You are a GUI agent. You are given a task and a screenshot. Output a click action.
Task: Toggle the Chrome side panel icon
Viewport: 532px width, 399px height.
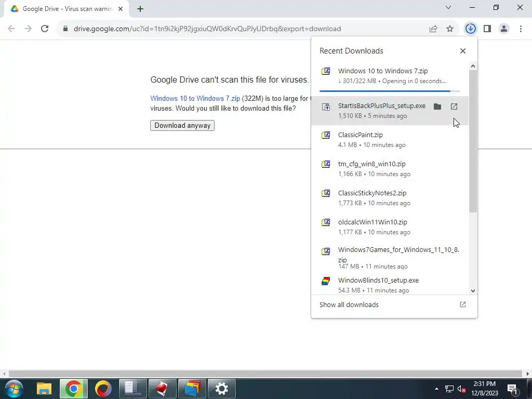[487, 29]
